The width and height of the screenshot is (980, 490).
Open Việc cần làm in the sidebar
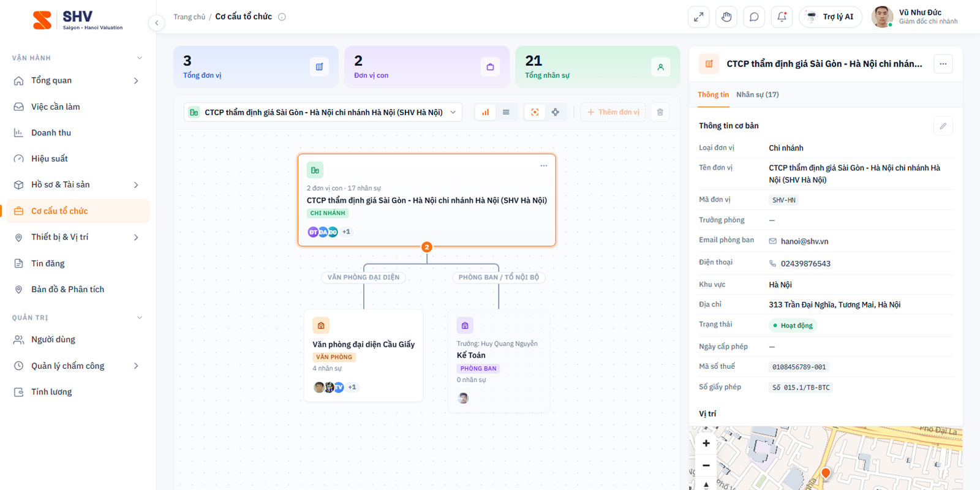click(x=78, y=107)
